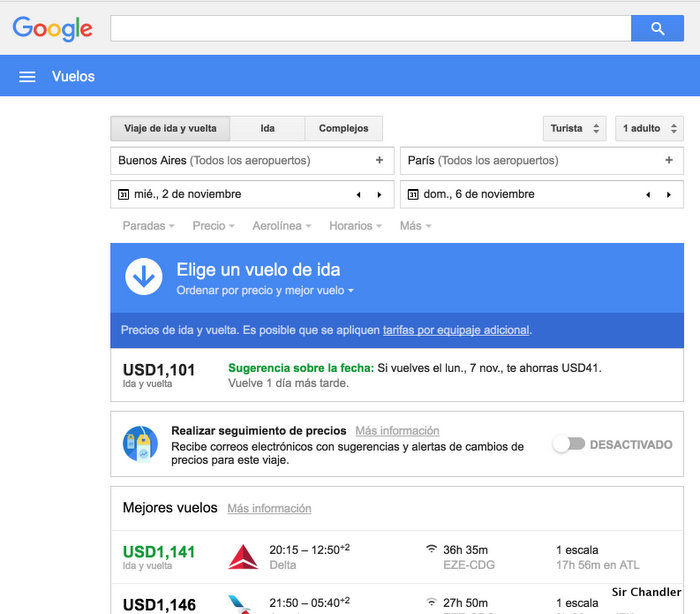This screenshot has width=700, height=614.
Task: Click the blue search magnifier button
Action: (x=657, y=28)
